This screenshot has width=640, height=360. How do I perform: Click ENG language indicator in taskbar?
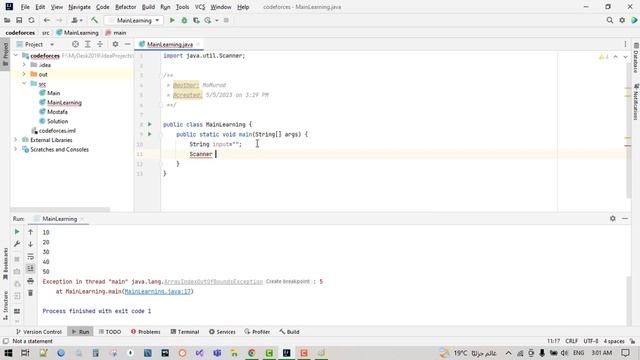click(578, 353)
